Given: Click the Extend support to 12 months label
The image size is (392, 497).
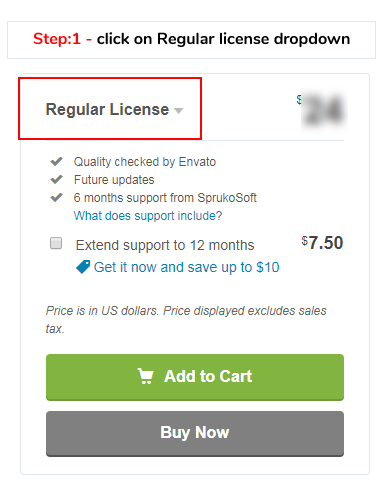Looking at the screenshot, I should [165, 245].
